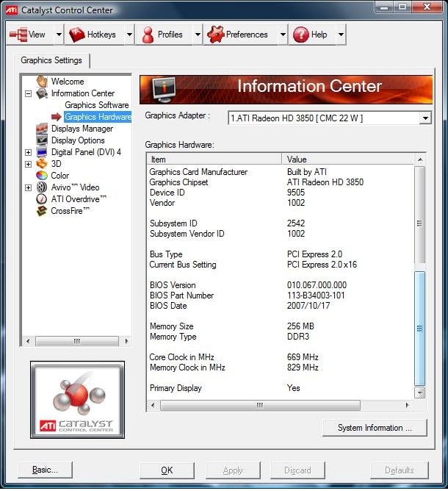
Task: Click the Hotkeys toolbar icon
Action: tap(77, 35)
